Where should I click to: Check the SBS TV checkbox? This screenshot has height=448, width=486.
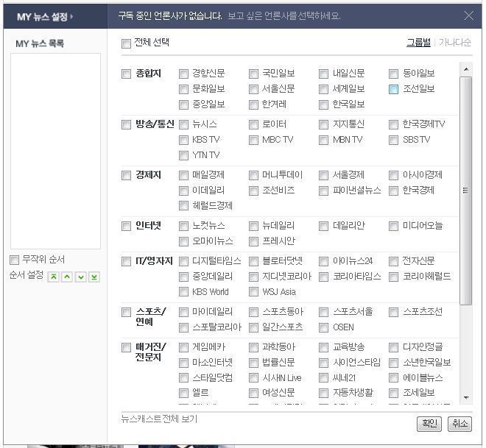coord(394,141)
